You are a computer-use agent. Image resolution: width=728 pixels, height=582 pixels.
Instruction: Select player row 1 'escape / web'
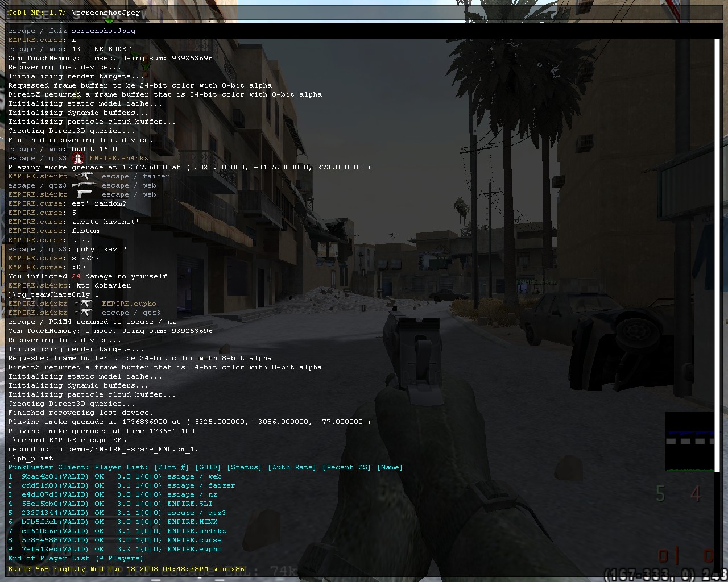tap(115, 476)
